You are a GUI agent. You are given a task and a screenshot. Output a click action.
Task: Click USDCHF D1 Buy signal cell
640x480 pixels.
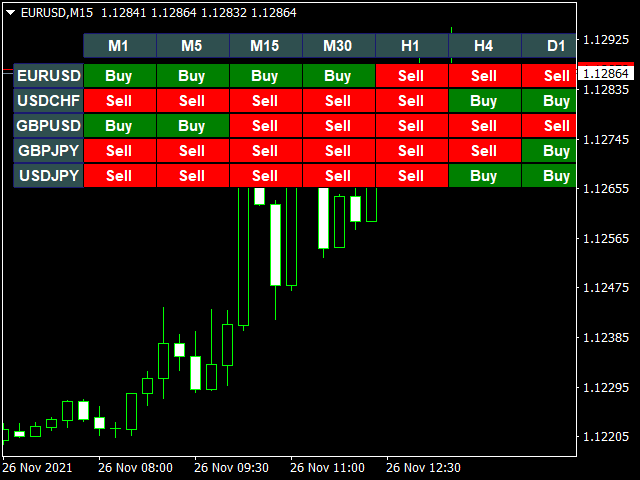[549, 100]
